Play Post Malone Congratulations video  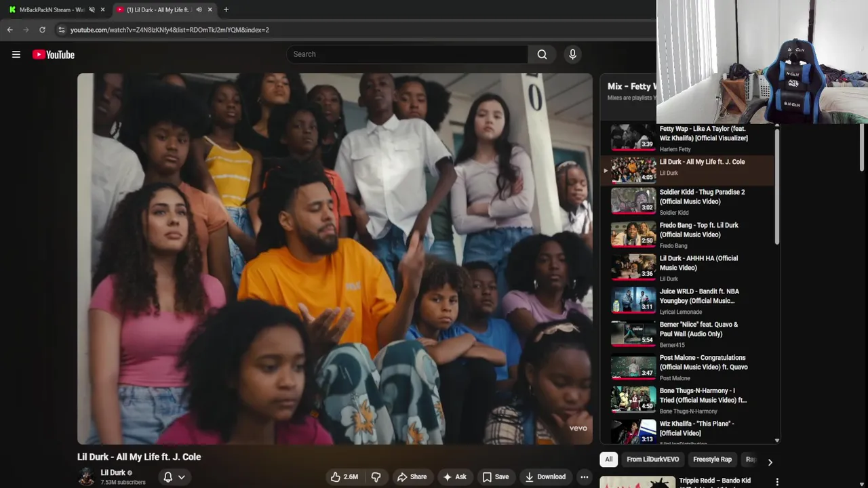688,367
